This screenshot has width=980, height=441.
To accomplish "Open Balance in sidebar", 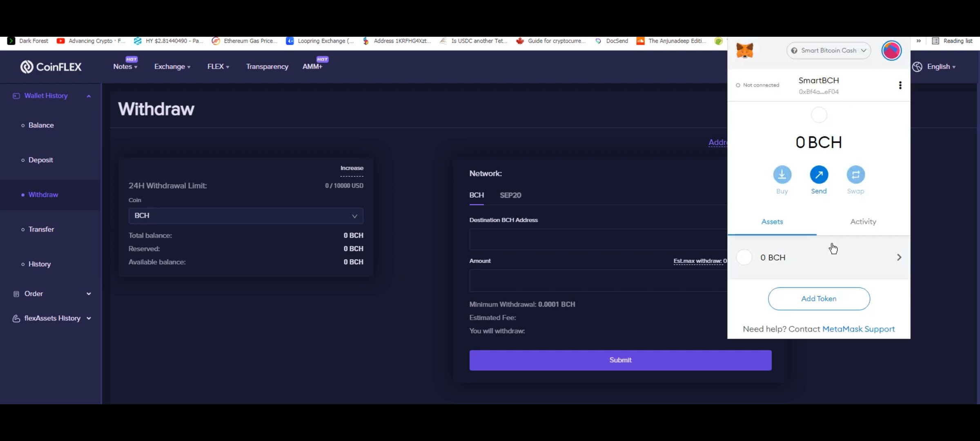I will tap(41, 125).
